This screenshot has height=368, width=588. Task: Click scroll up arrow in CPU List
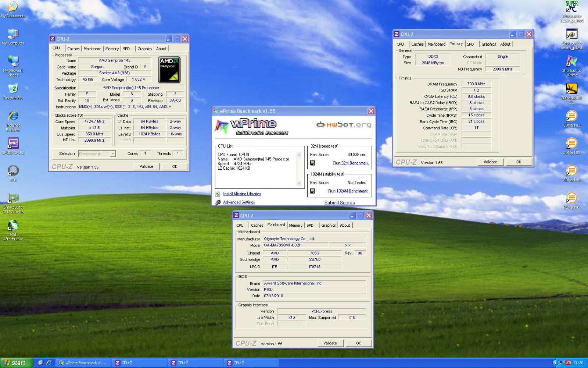[299, 155]
